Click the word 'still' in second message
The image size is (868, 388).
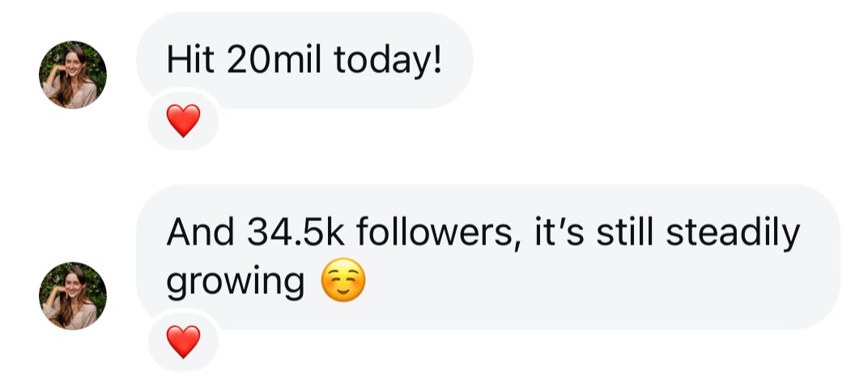622,234
